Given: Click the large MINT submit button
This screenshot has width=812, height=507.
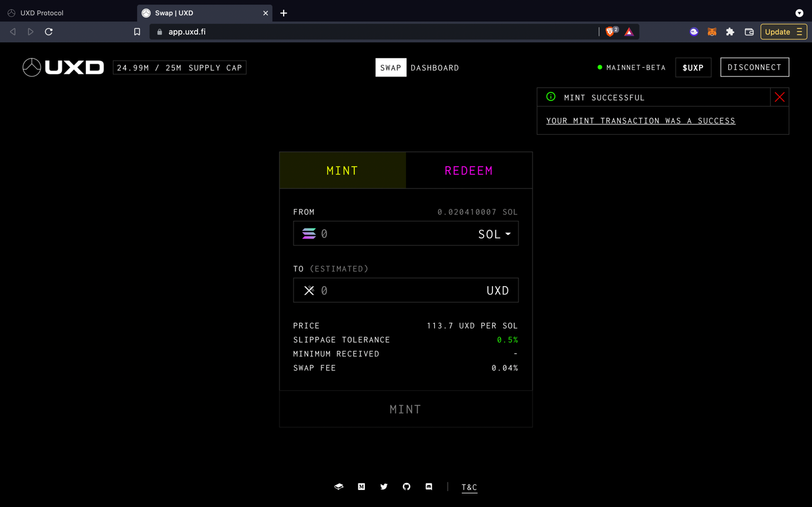Looking at the screenshot, I should (405, 409).
